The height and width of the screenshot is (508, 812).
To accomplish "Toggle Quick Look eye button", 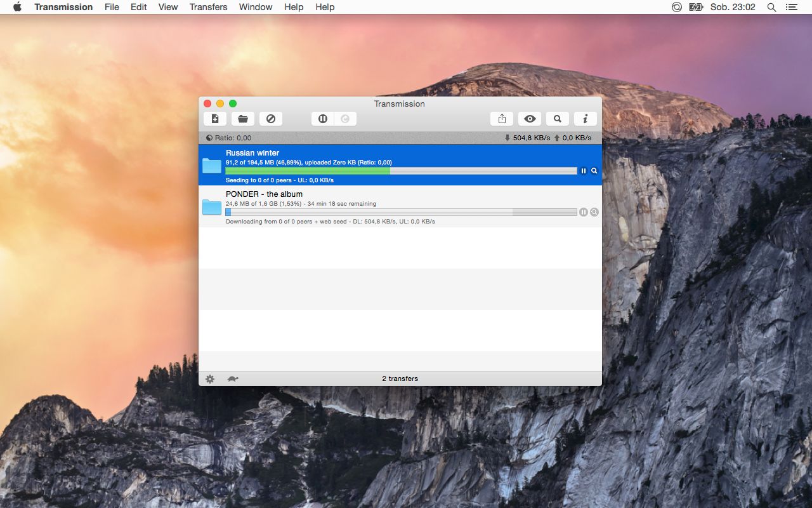I will click(x=530, y=119).
